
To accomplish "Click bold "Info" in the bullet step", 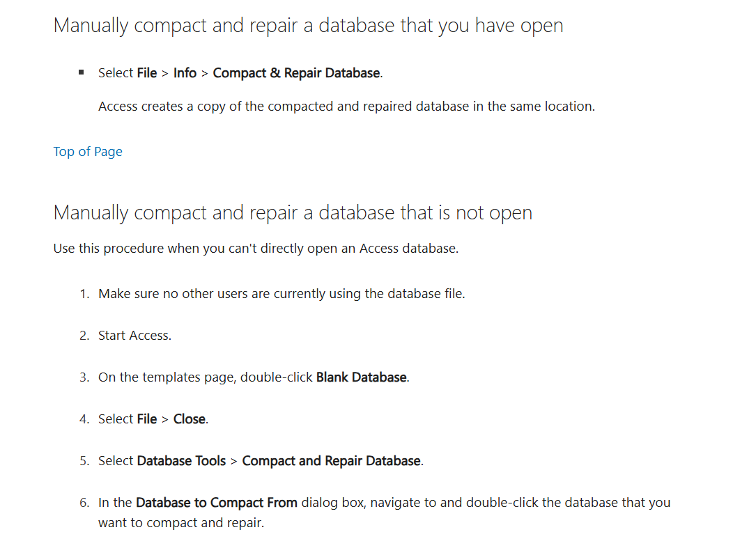I will [185, 73].
